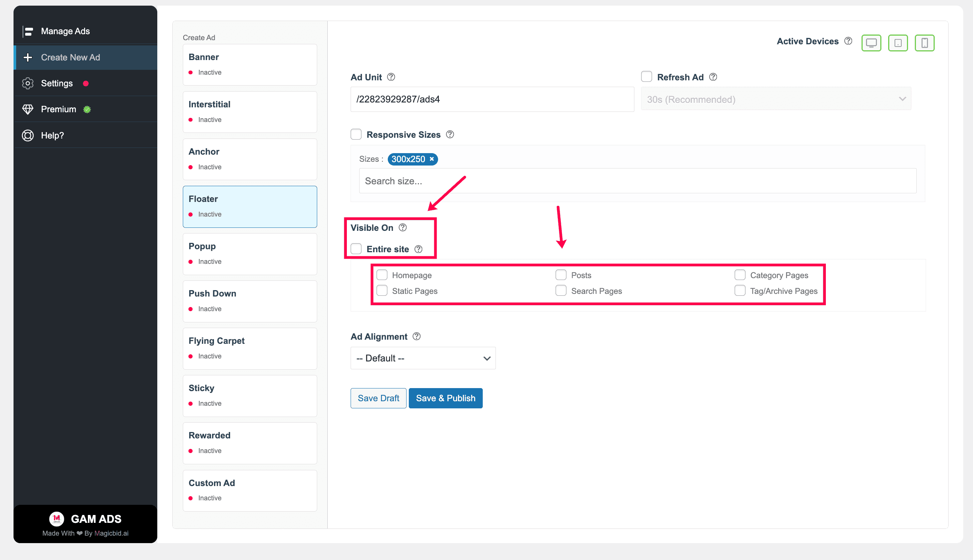Enable the Responsive Sizes checkbox

(356, 134)
